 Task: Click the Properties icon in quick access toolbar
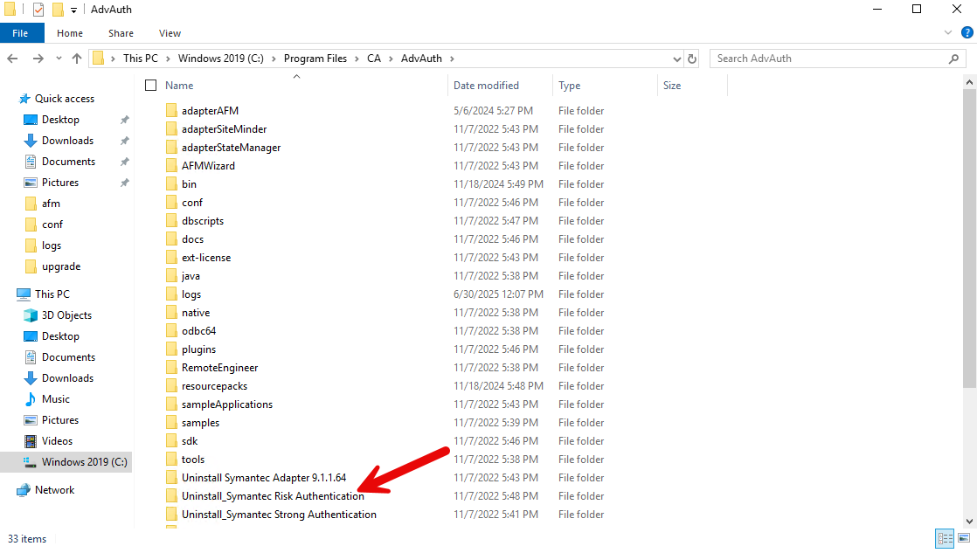tap(38, 10)
